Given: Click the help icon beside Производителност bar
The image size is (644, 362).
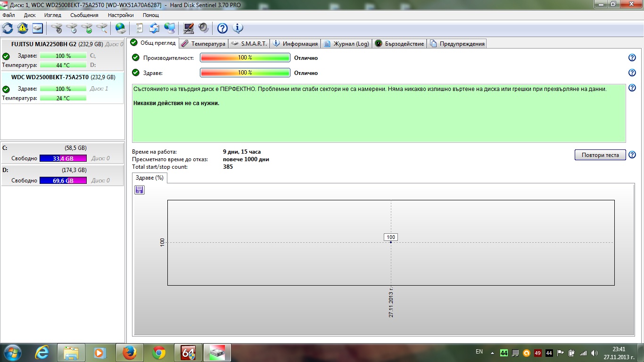Looking at the screenshot, I should click(632, 58).
